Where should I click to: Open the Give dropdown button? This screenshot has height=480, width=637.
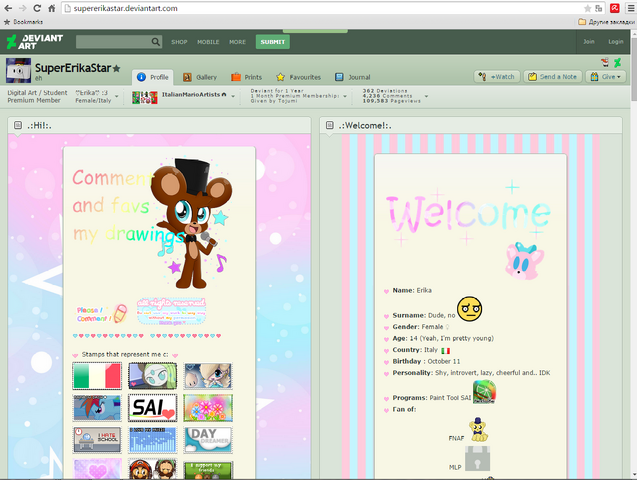coord(606,77)
